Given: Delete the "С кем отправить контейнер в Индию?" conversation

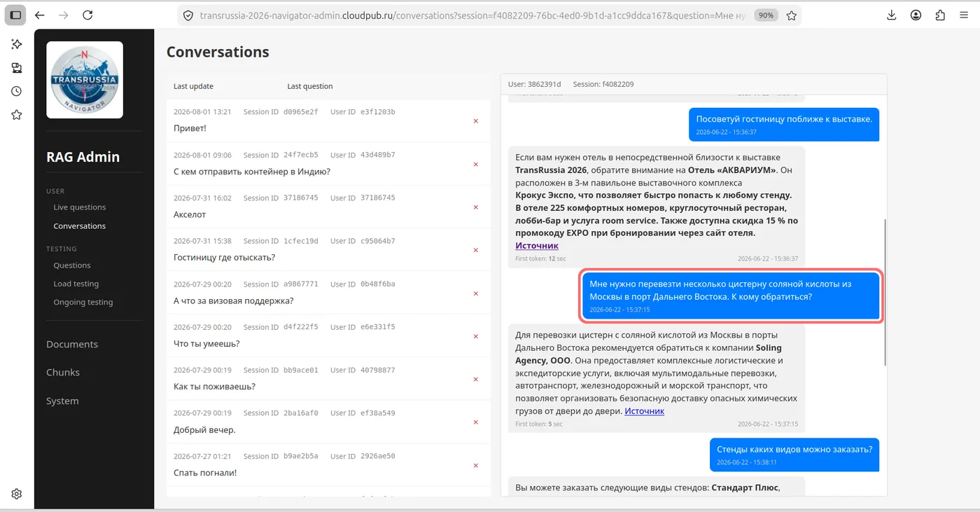Looking at the screenshot, I should [x=476, y=165].
